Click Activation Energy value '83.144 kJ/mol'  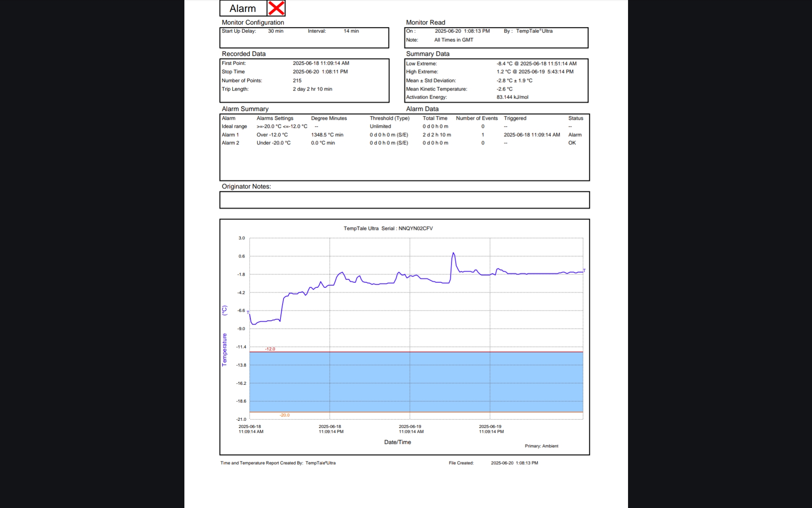tap(512, 97)
